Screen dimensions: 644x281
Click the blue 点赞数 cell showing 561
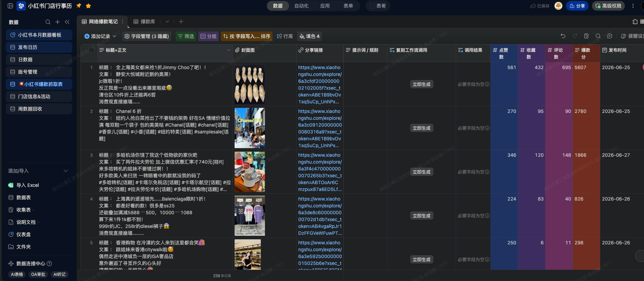(x=504, y=84)
